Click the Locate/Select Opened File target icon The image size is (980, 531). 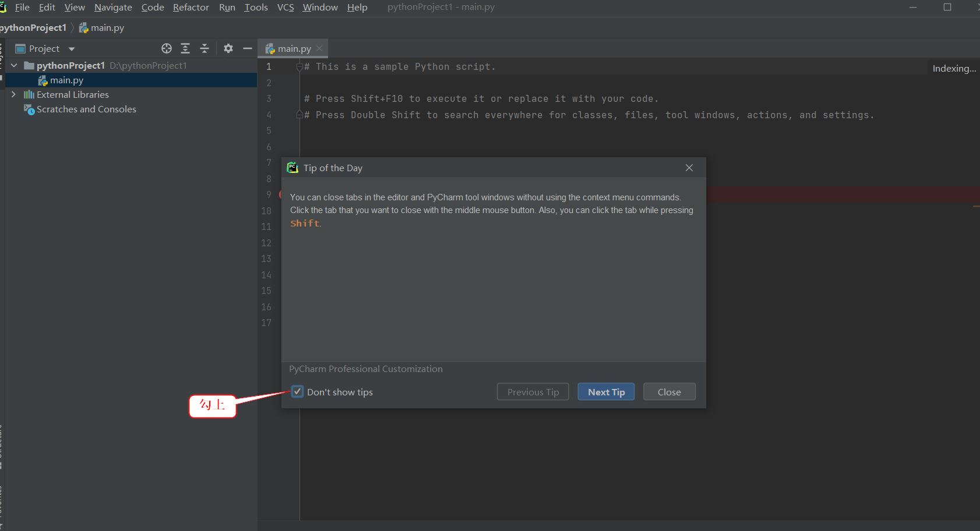[167, 48]
